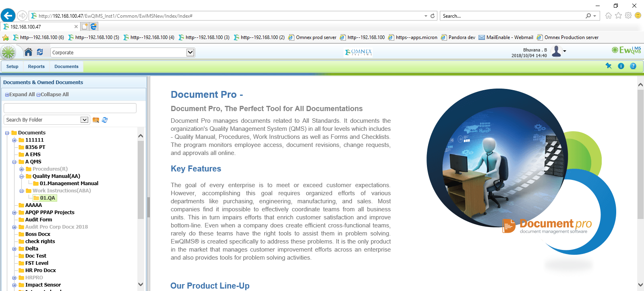Viewport: 644px width, 291px height.
Task: Collapse the A QMS folder
Action: coord(14,162)
